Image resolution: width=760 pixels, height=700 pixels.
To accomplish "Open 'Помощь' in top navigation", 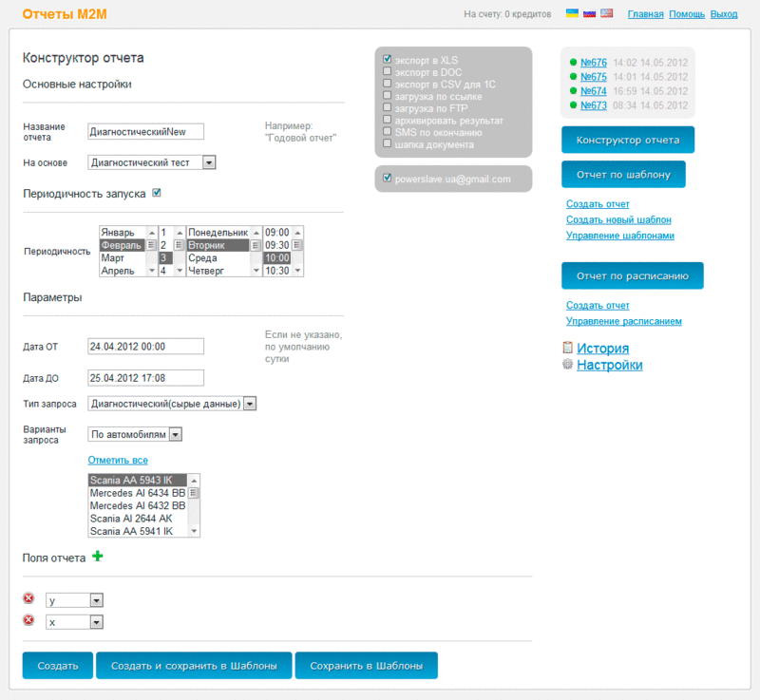I will [x=687, y=14].
